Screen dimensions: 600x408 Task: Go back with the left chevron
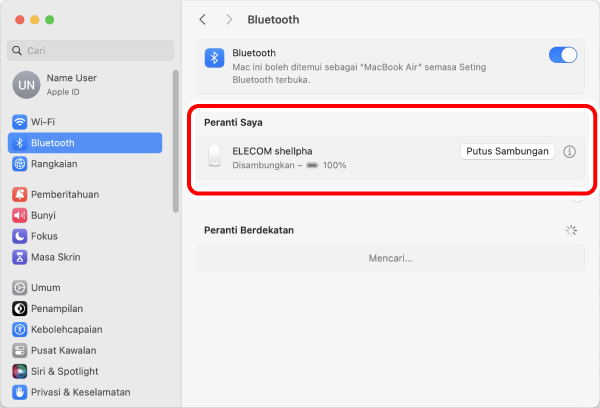[x=203, y=20]
